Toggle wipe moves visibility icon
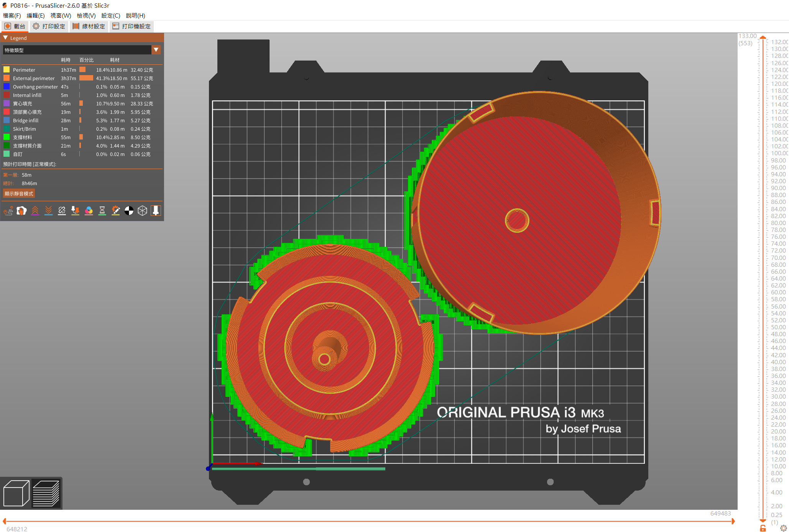This screenshot has height=532, width=789. 21,211
